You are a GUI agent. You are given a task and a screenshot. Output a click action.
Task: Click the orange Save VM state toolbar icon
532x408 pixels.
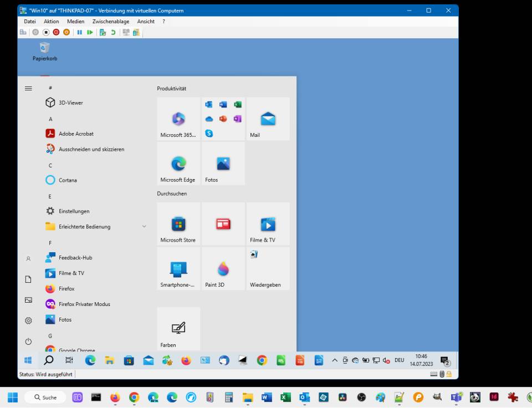coord(66,33)
